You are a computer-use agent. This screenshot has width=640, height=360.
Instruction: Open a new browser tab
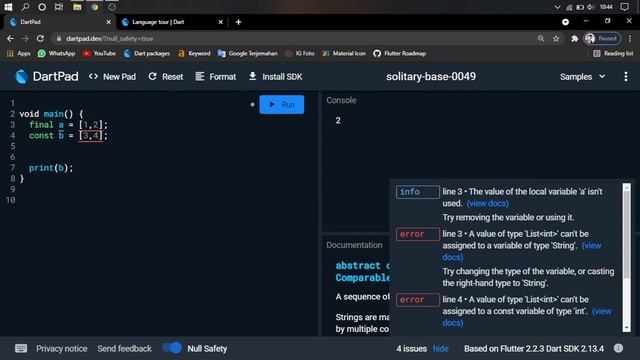click(238, 22)
